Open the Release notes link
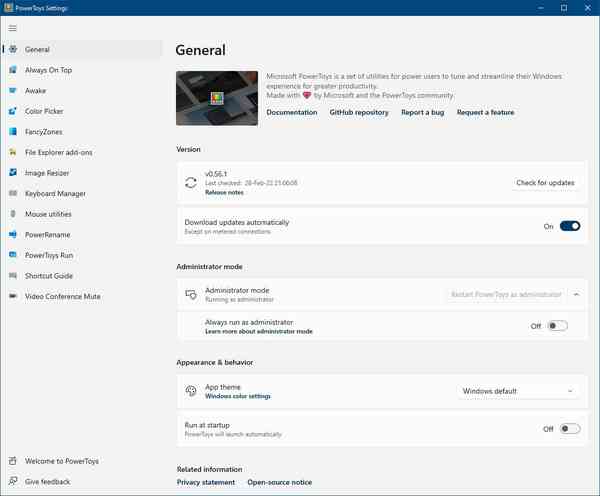 224,191
